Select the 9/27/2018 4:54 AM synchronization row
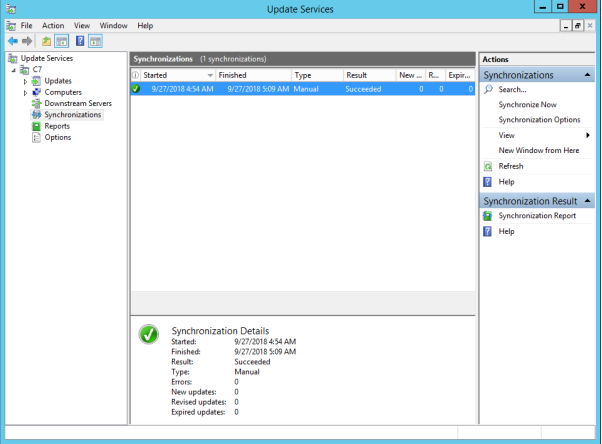Image resolution: width=602 pixels, height=444 pixels. click(x=303, y=89)
